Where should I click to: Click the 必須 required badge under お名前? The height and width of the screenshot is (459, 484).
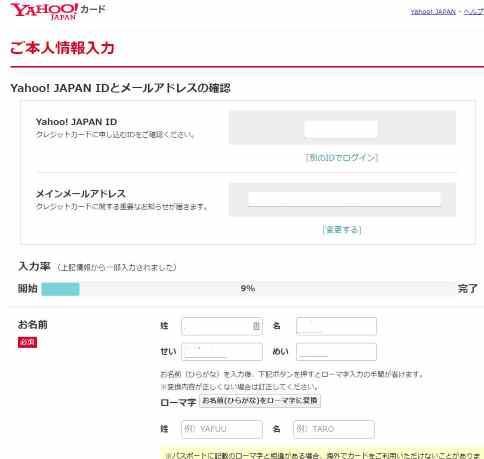[27, 342]
